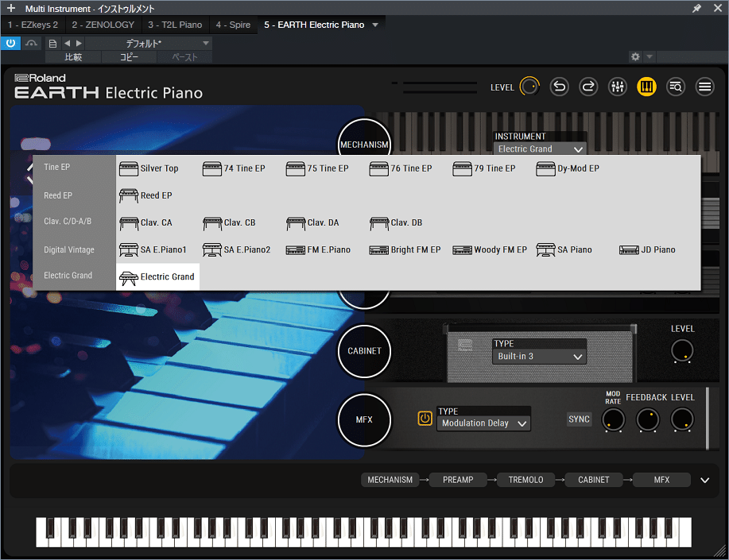Click the undo arrow icon

(559, 87)
